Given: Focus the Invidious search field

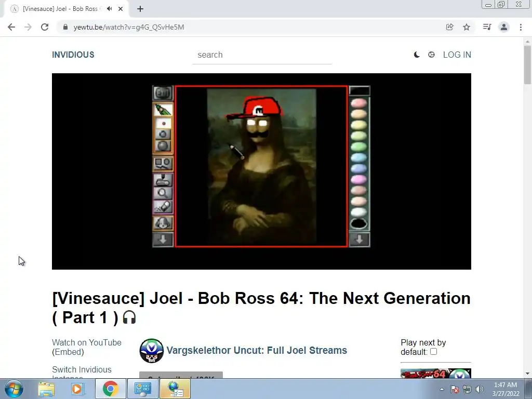Looking at the screenshot, I should pos(262,55).
